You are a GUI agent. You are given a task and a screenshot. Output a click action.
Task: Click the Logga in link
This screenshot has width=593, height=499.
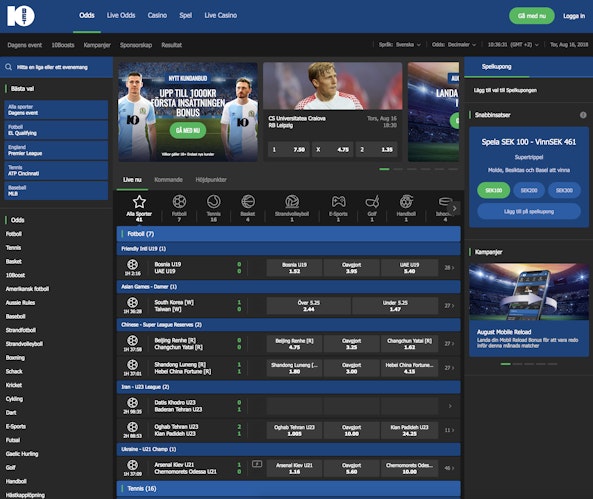[574, 16]
